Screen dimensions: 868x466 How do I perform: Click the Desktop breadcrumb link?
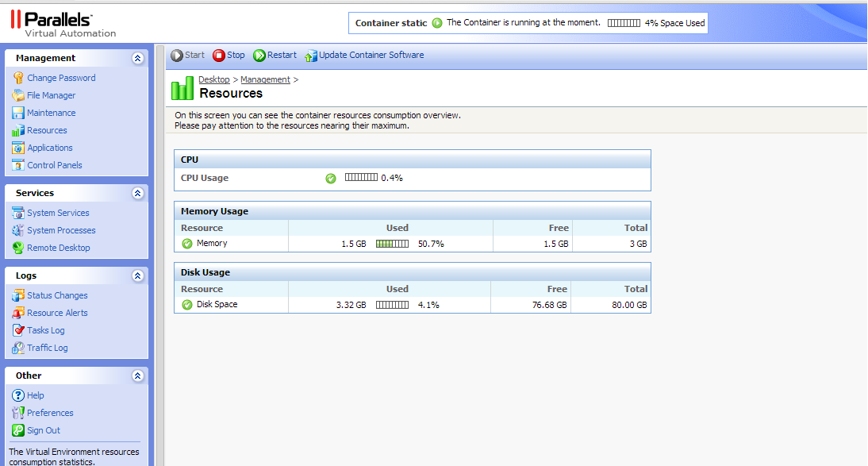pos(214,80)
